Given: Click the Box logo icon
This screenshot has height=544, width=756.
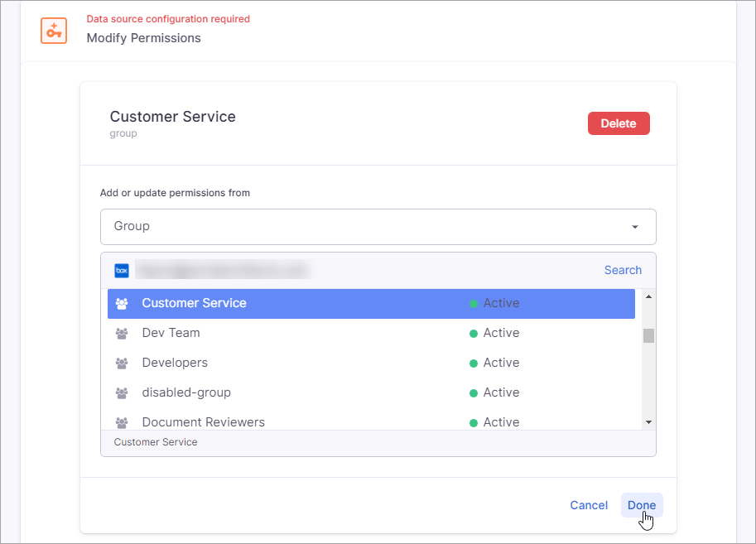Looking at the screenshot, I should [122, 270].
